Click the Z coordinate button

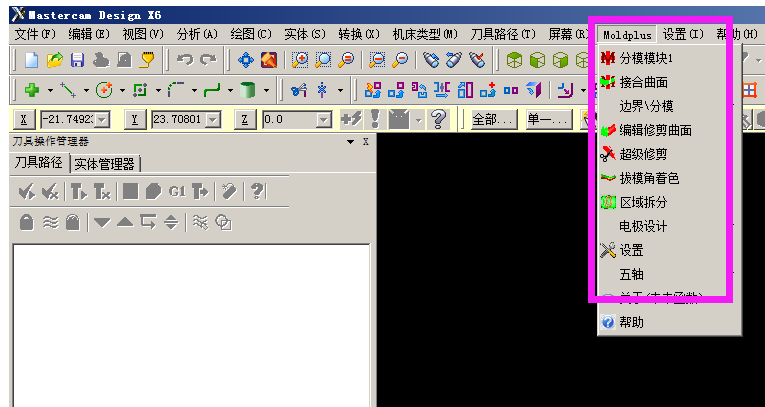click(246, 119)
